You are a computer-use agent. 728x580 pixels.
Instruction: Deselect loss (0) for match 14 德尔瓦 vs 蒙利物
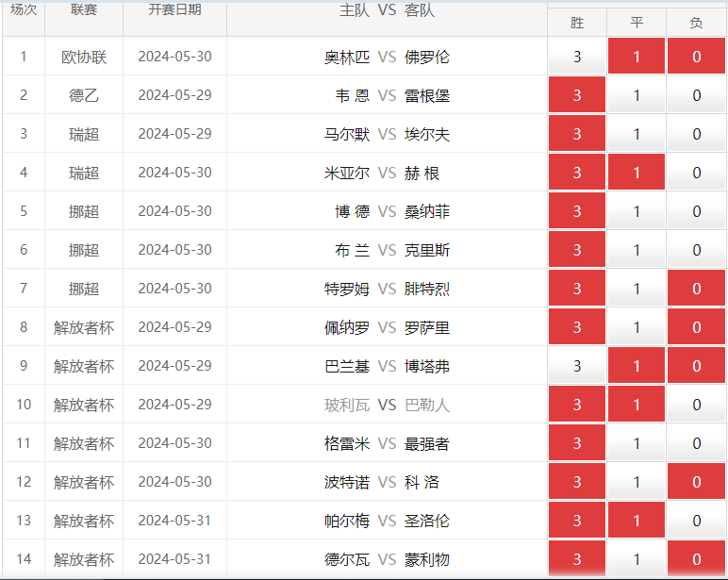697,558
